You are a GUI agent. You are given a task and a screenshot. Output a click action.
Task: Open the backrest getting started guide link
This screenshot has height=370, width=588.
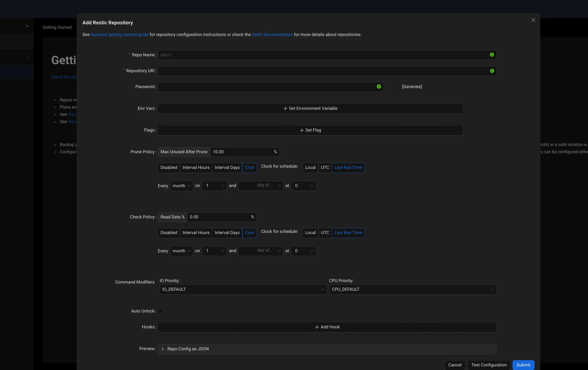[x=119, y=35]
